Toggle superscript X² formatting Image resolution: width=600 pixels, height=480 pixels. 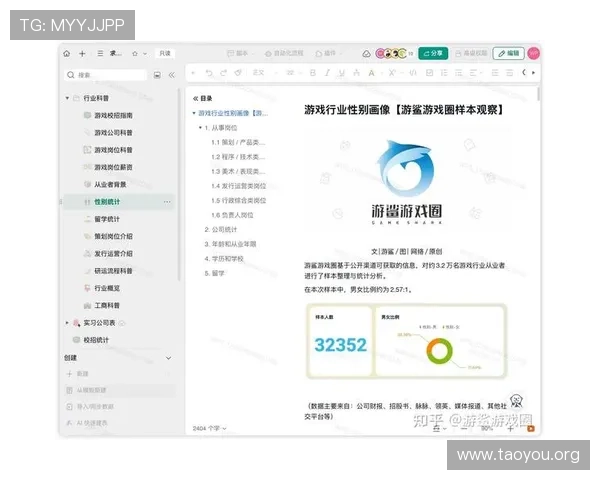point(392,73)
